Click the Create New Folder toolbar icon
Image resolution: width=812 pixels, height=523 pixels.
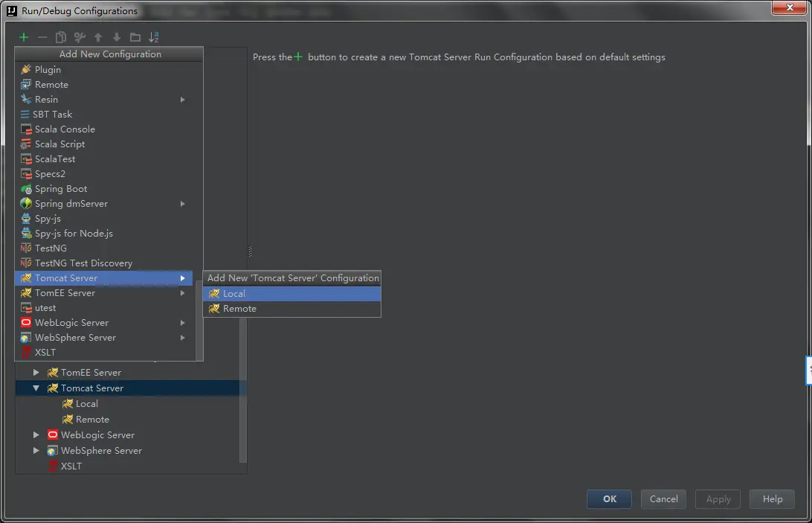[x=135, y=36]
